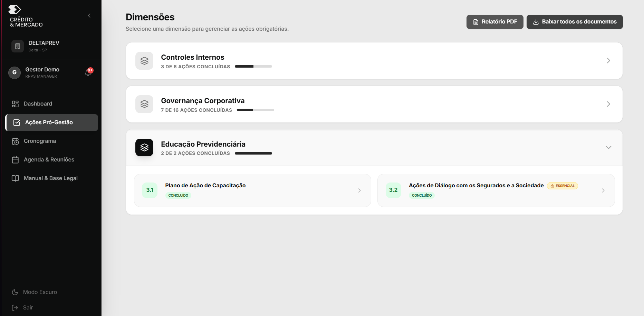Click "3 DE 6 AÇÕES CONCLUÍDAS" text
This screenshot has width=644, height=316.
195,67
